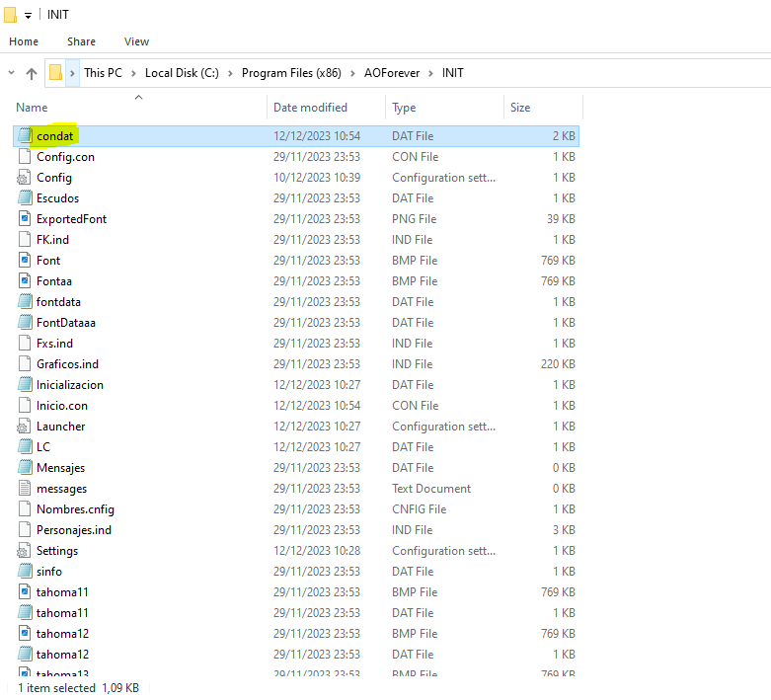
Task: Select the ExportedFont PNG file icon
Action: (x=25, y=219)
